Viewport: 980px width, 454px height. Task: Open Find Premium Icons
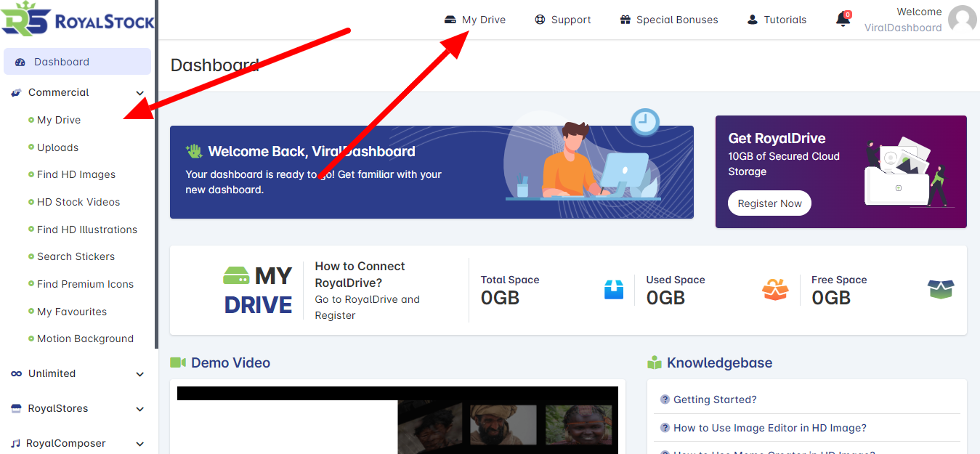(85, 284)
